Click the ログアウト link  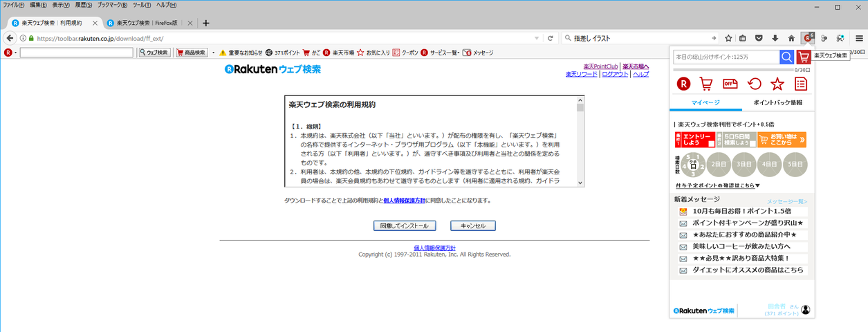(616, 74)
